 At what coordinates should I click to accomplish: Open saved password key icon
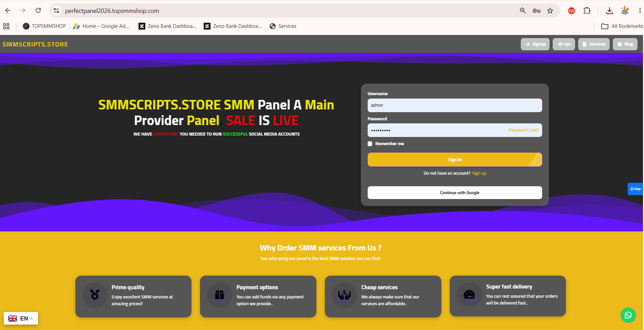[537, 11]
